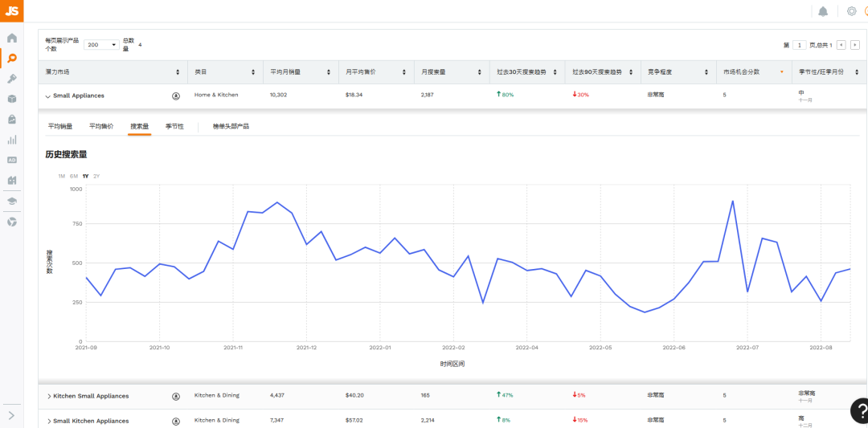Screen dimensions: 868x428
Task: Set chart range to 2Y
Action: coord(96,176)
